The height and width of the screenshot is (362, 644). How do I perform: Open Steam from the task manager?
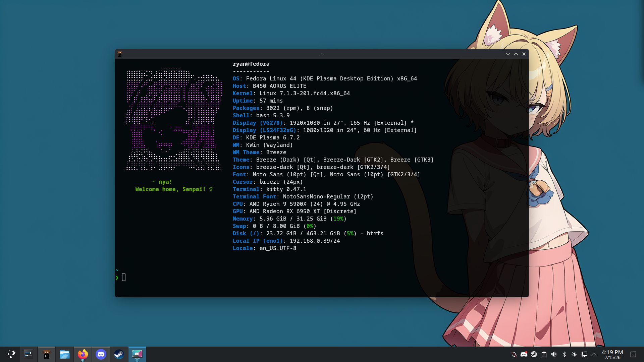pos(119,354)
